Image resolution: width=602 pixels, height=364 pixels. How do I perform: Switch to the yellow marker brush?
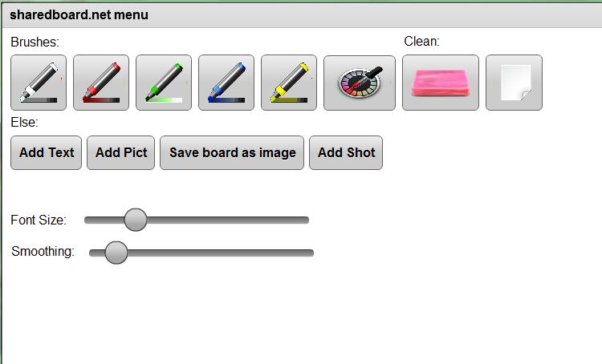pyautogui.click(x=289, y=83)
